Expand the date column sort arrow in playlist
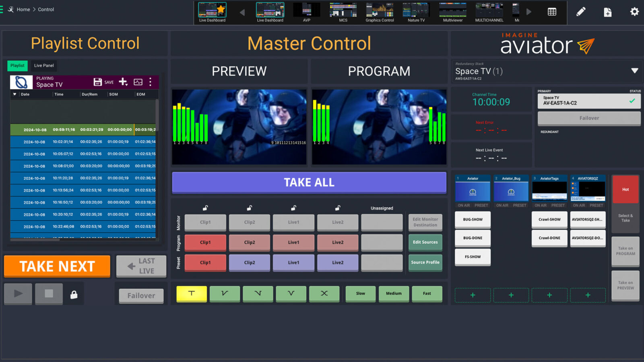Image resolution: width=644 pixels, height=362 pixels. [15, 94]
